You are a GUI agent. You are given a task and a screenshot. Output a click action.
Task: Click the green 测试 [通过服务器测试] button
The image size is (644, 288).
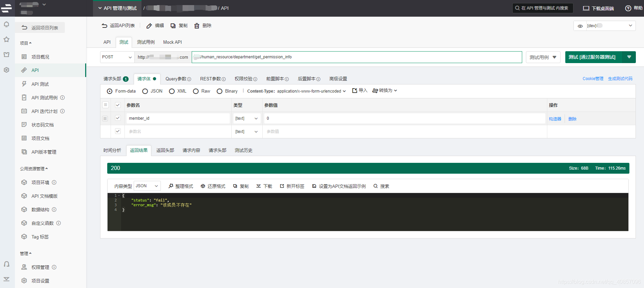pyautogui.click(x=594, y=57)
